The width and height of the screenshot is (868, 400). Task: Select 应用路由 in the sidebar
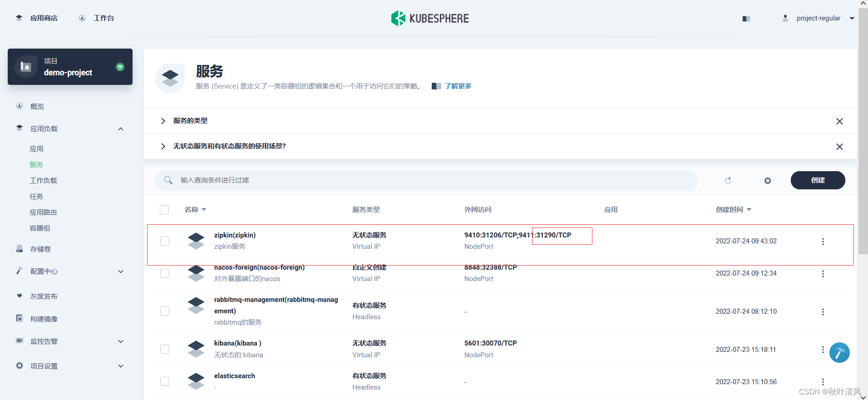tap(43, 212)
